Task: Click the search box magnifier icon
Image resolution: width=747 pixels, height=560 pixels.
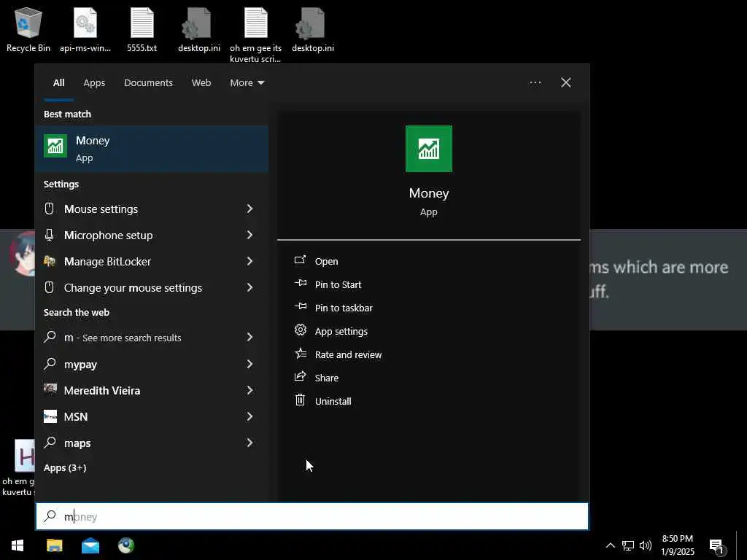Action: click(50, 516)
